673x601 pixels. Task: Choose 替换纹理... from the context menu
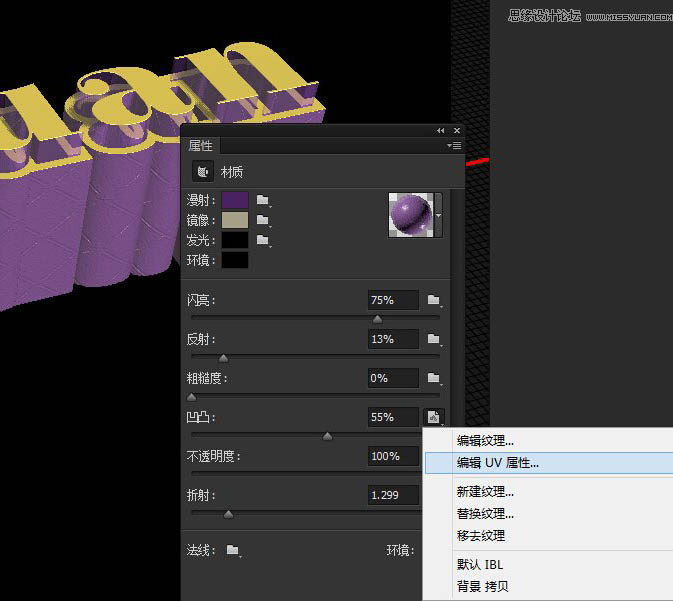(549, 513)
